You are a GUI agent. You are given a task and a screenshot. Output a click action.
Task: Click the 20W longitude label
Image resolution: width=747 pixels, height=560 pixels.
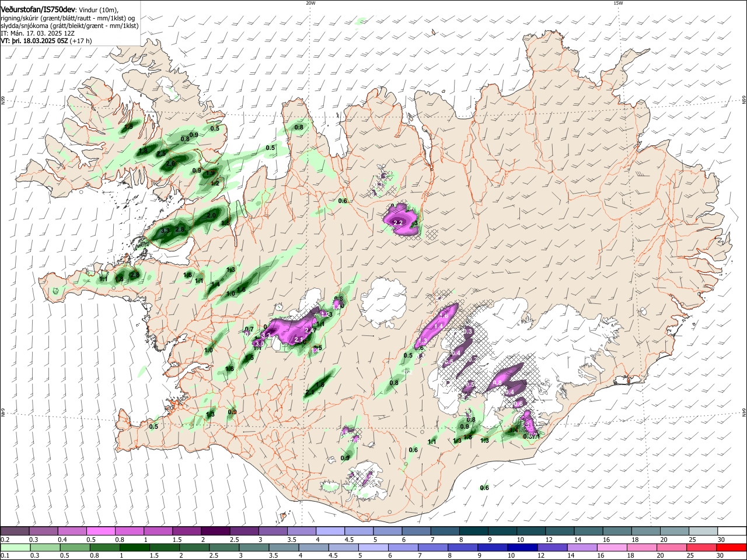[310, 3]
